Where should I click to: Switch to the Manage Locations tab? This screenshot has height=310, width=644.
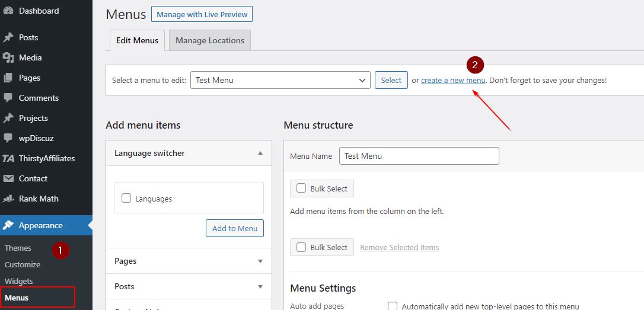coord(210,40)
